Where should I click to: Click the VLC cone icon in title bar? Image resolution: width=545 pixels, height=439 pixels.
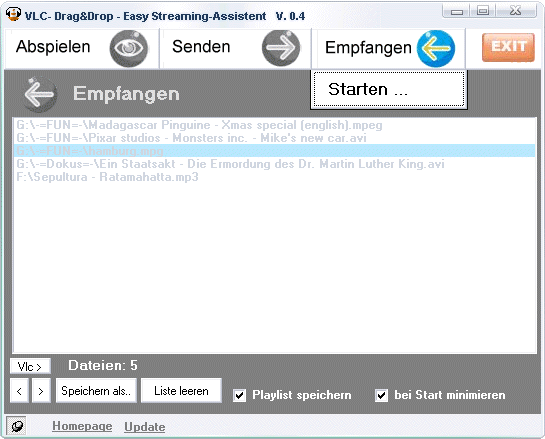point(13,15)
